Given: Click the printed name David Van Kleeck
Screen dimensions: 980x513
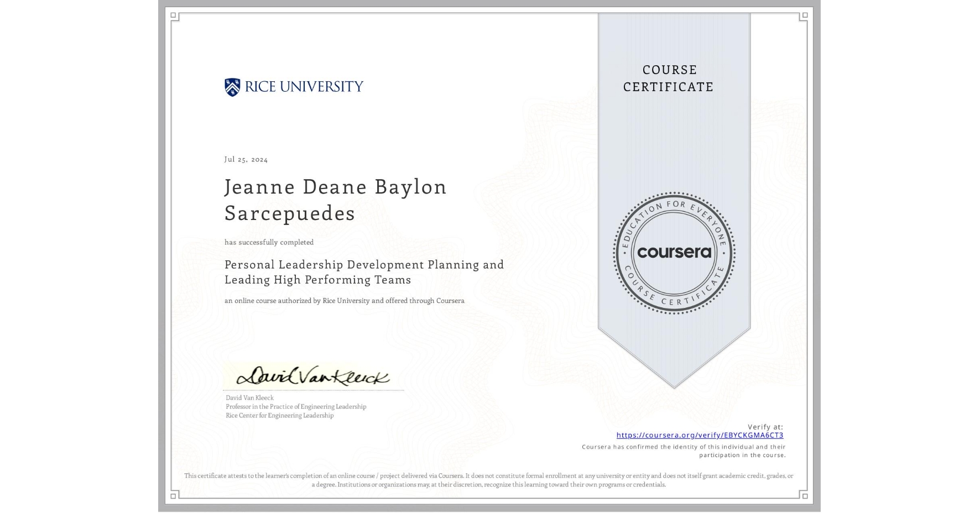Looking at the screenshot, I should coord(249,397).
